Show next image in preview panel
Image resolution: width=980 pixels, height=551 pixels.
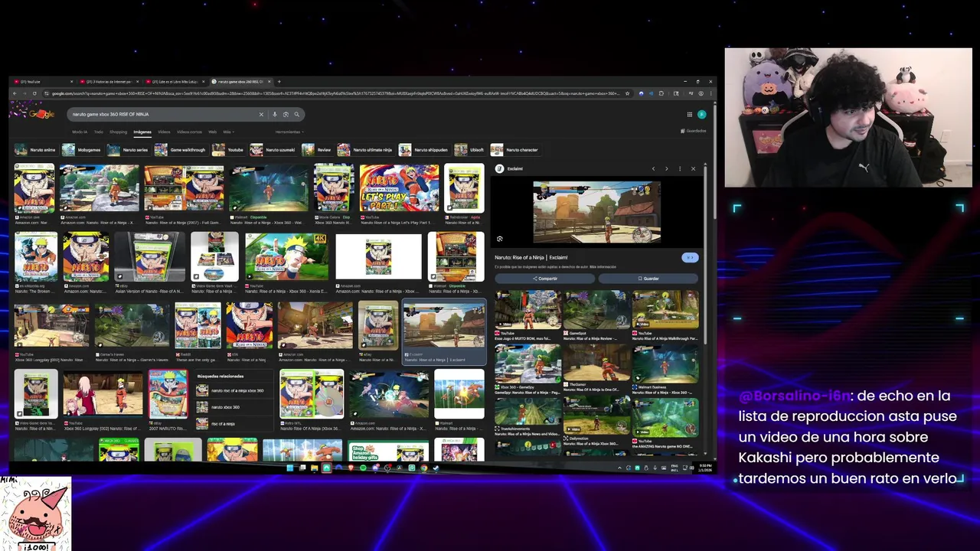[x=666, y=168]
